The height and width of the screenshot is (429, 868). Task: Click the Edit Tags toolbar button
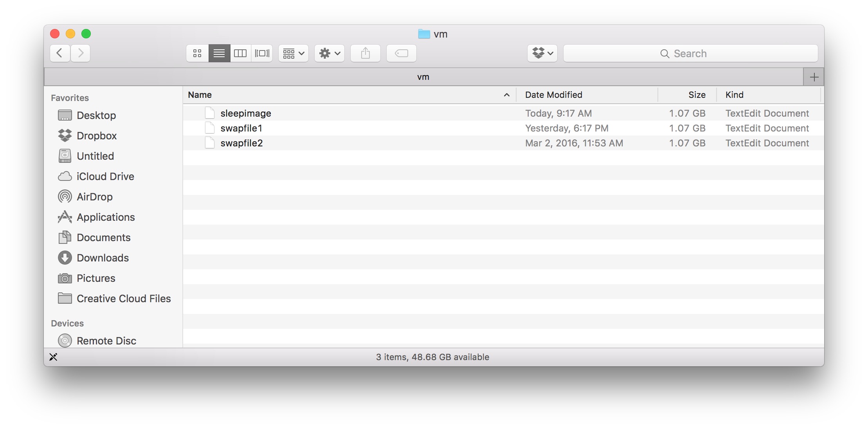[x=402, y=53]
